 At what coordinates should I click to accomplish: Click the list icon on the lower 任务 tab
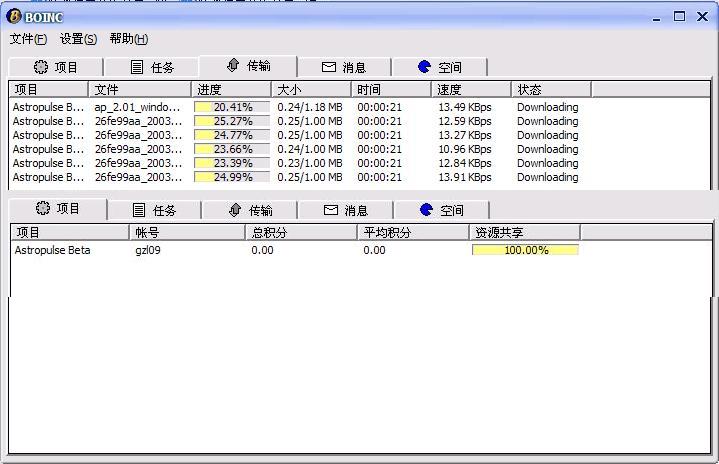139,210
